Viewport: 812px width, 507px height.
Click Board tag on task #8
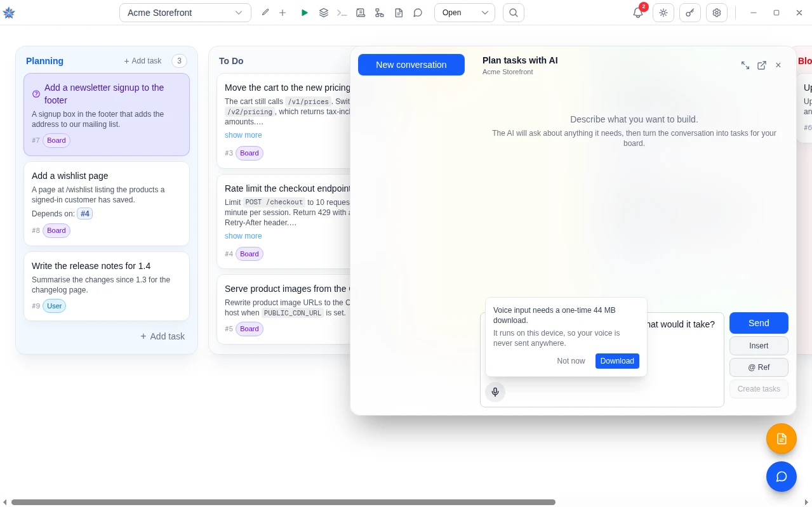(x=57, y=230)
